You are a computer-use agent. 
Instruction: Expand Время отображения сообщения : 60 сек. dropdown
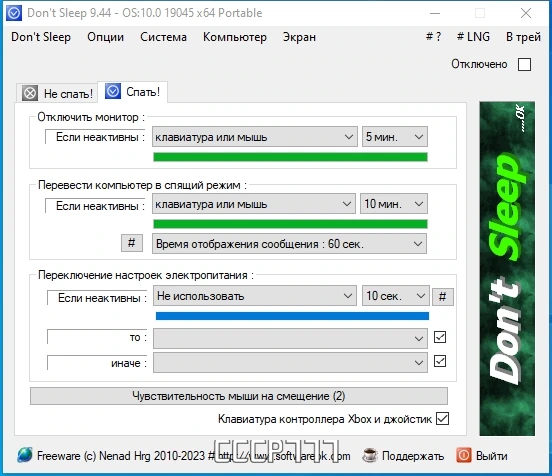coord(289,244)
